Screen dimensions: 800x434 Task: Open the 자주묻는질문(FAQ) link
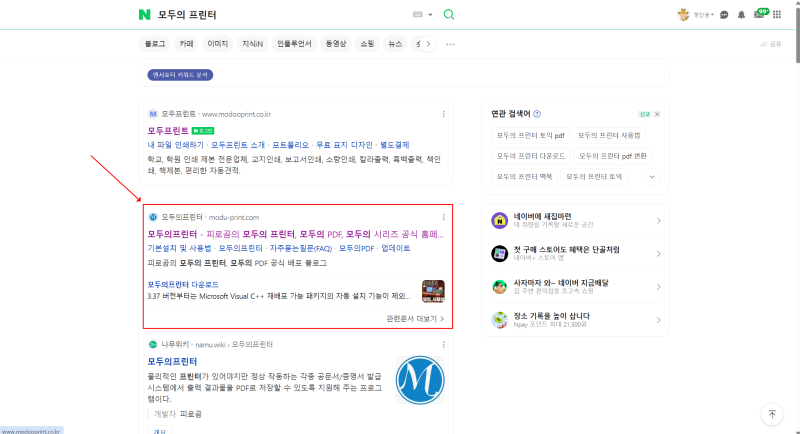(x=301, y=248)
